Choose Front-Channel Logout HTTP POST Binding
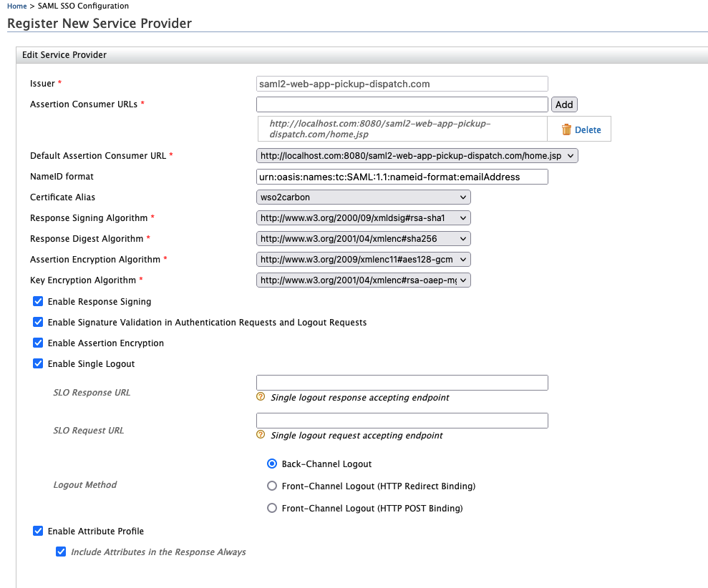The image size is (708, 588). 272,509
